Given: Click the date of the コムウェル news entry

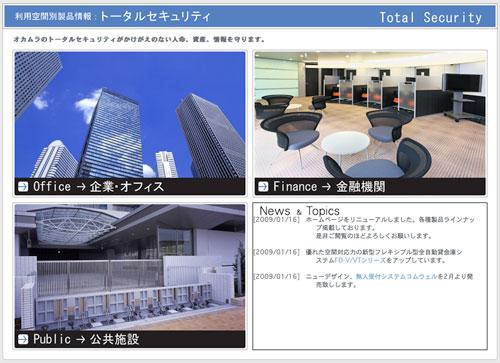Looking at the screenshot, I should click(x=277, y=276).
